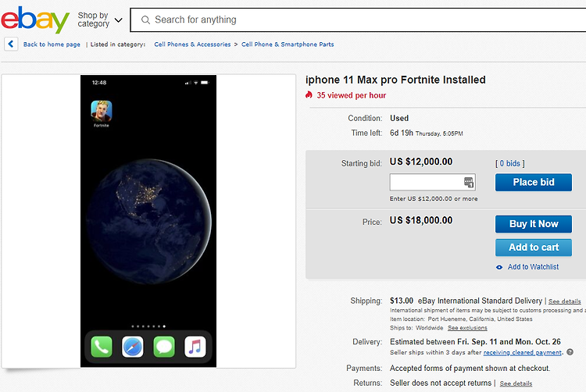The width and height of the screenshot is (586, 392).
Task: Click the back arrow button
Action: (x=11, y=44)
